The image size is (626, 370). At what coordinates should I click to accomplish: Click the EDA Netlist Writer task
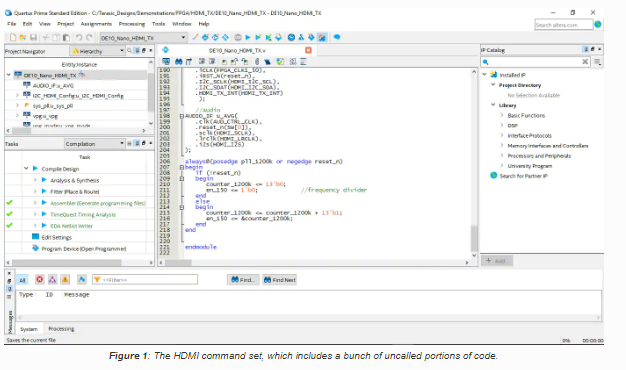(71, 226)
